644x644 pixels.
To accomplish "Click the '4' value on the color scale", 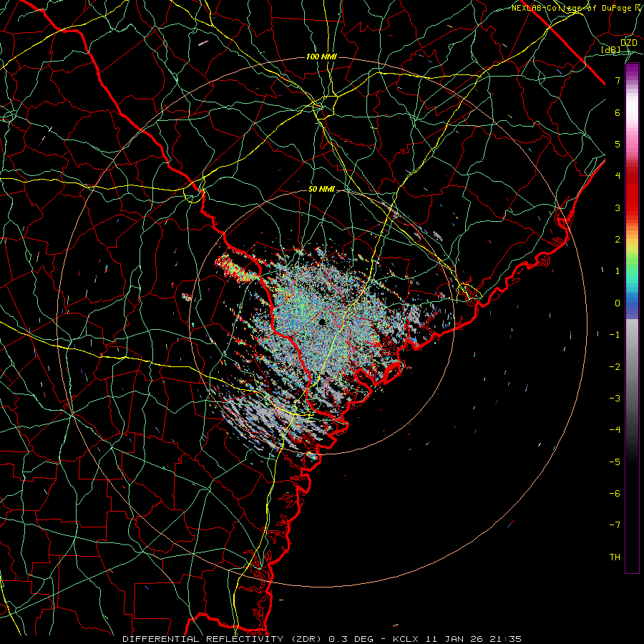I will point(618,176).
